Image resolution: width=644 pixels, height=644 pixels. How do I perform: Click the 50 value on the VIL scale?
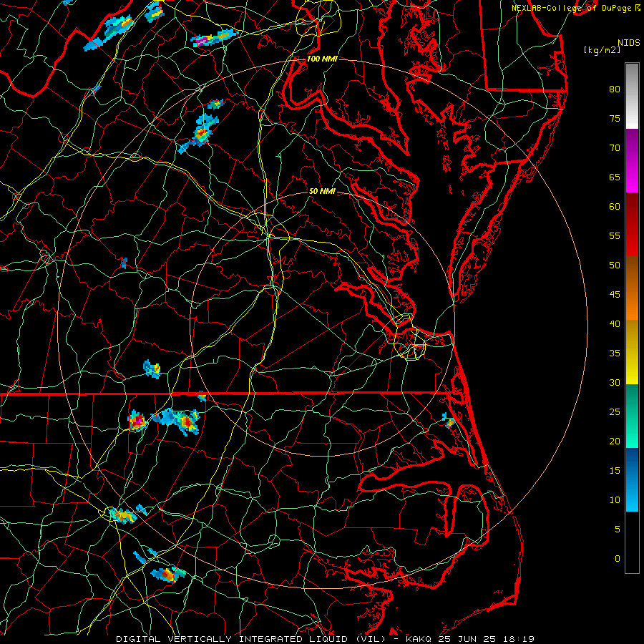click(x=615, y=265)
